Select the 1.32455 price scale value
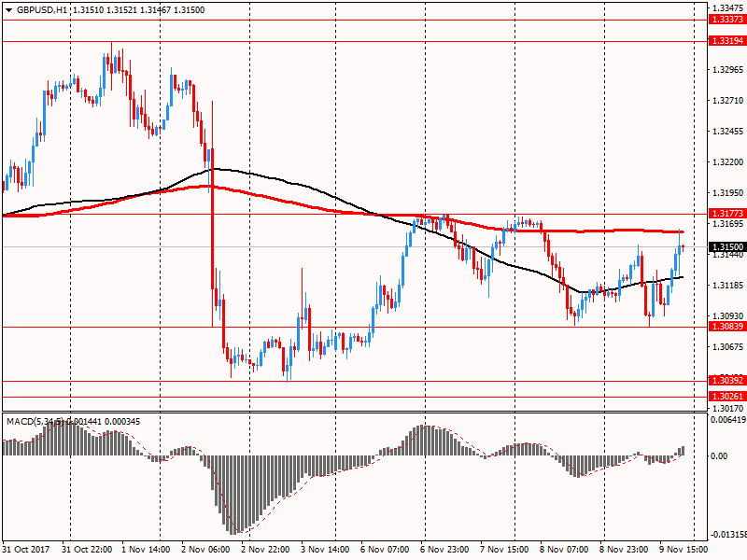The width and height of the screenshot is (747, 560). [x=727, y=132]
